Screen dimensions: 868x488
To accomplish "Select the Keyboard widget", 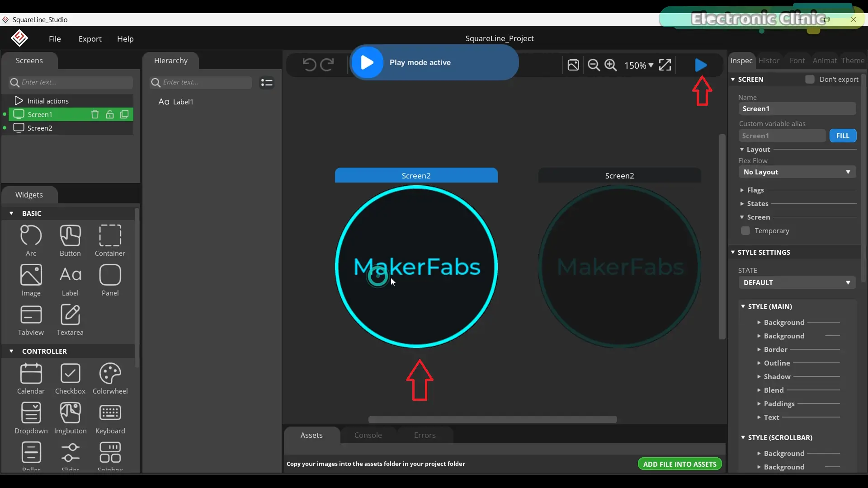I will click(x=110, y=418).
